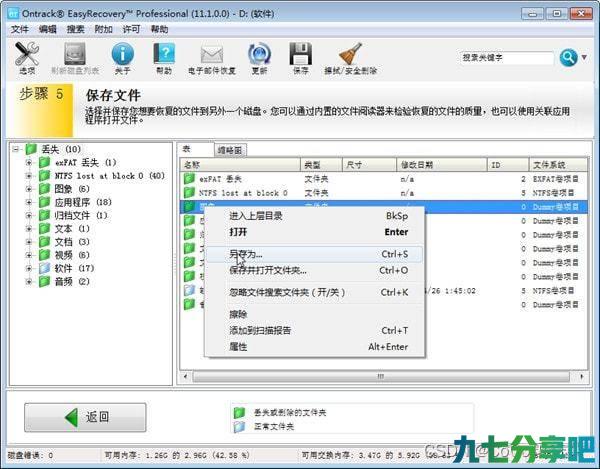Launch 电子邮件恢复 envelope icon
This screenshot has width=600, height=469.
[212, 55]
